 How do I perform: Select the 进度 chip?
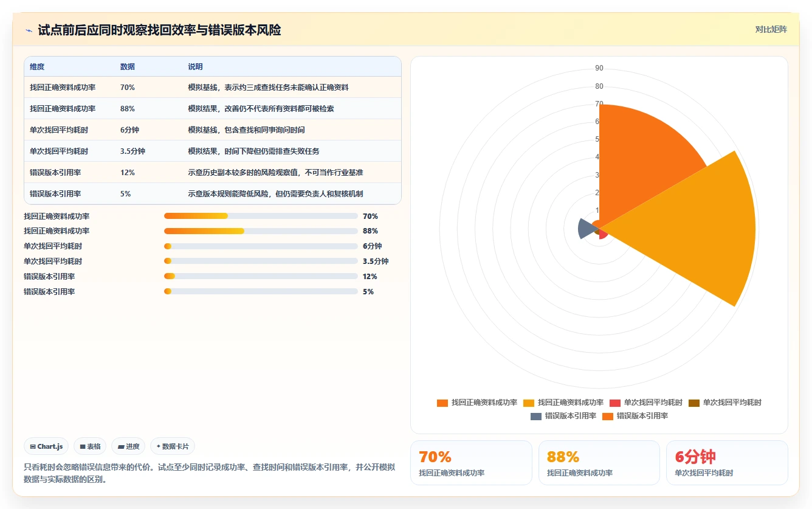128,446
